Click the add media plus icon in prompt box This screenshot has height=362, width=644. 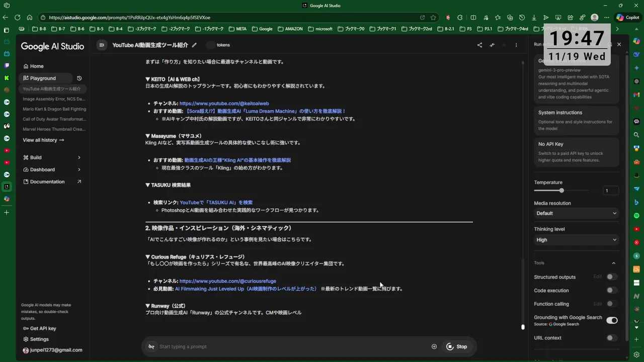[x=434, y=346]
